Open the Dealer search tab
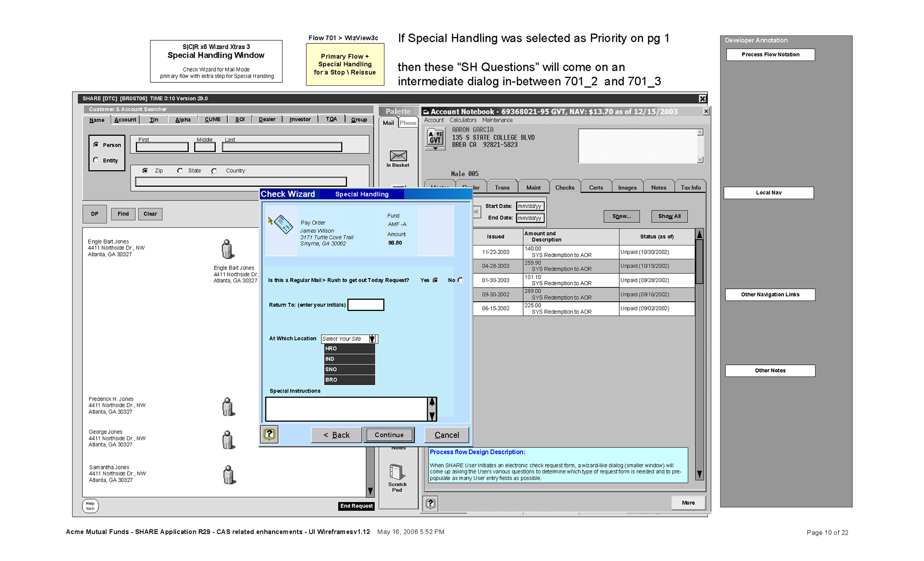This screenshot has width=924, height=561. click(267, 120)
